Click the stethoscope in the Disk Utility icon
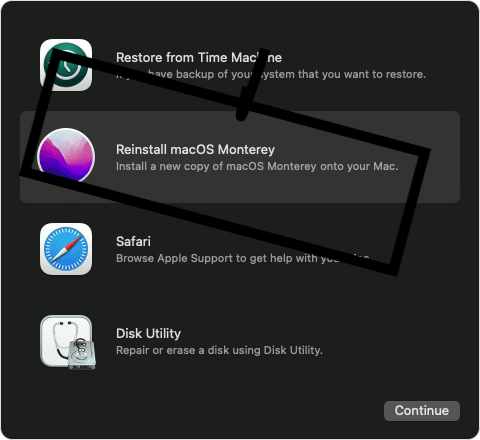 tap(63, 338)
